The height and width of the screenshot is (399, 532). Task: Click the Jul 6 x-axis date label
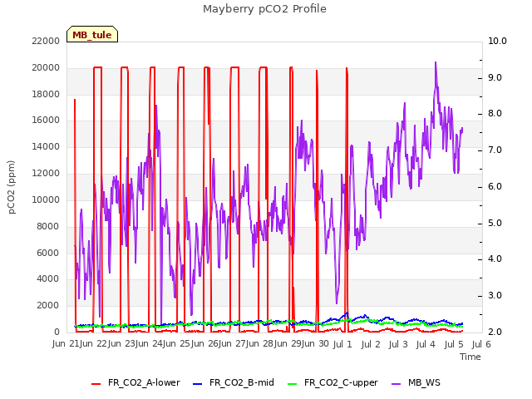coord(481,345)
